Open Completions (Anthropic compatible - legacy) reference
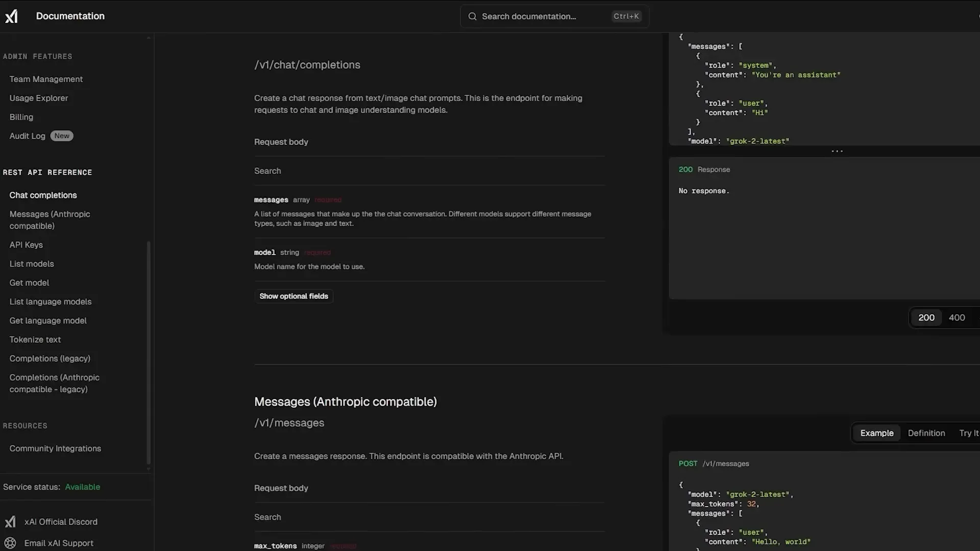 point(55,383)
